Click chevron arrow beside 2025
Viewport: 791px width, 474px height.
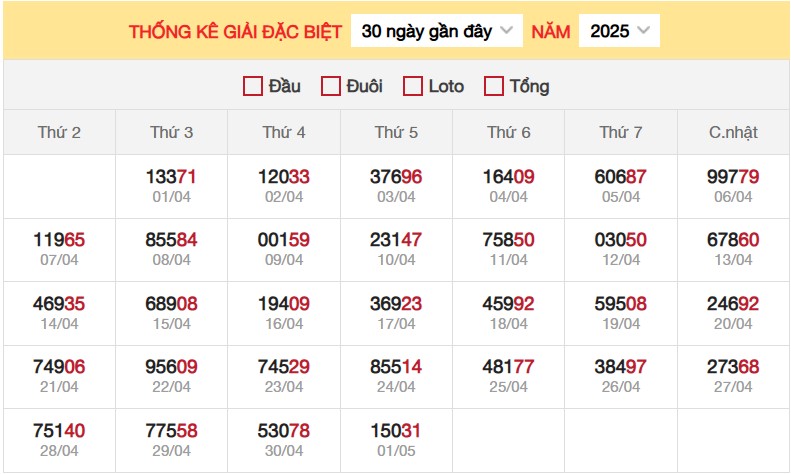point(643,30)
